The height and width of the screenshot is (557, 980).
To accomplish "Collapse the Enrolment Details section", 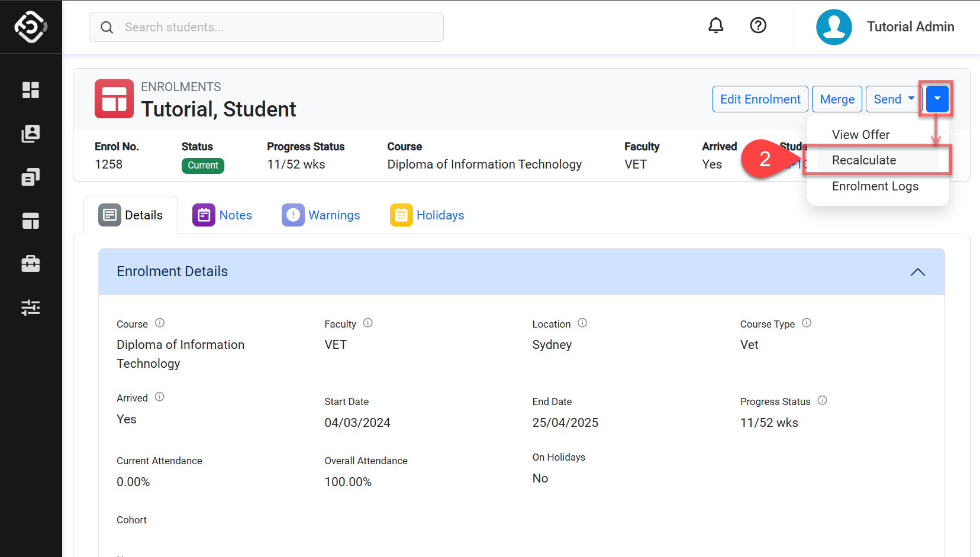I will pos(917,272).
